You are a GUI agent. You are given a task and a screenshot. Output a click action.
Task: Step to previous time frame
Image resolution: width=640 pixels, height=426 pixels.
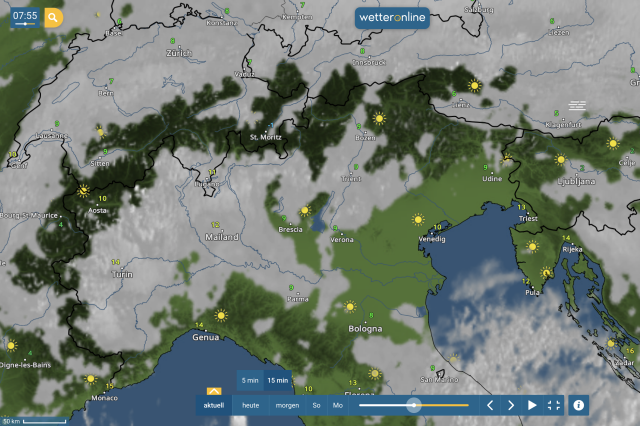pyautogui.click(x=490, y=405)
